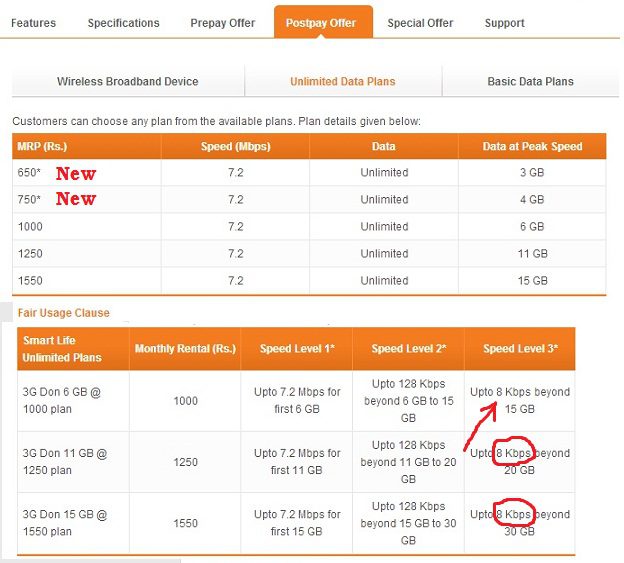The image size is (624, 563).
Task: Click the 15 GB peak speed data cell
Action: (532, 281)
